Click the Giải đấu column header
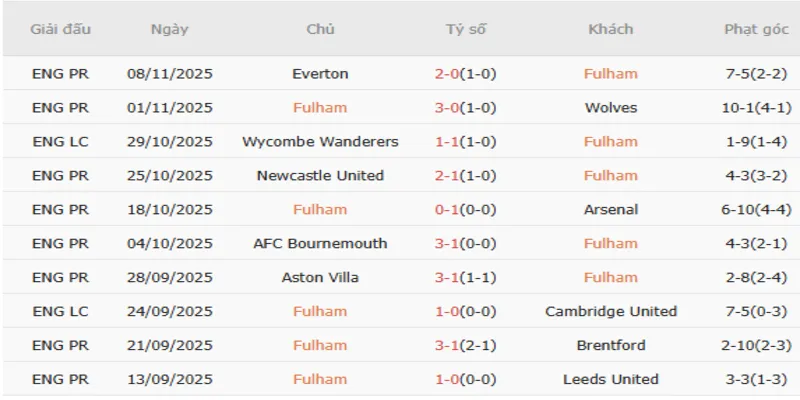Viewport: 800px width, 400px height. [61, 29]
